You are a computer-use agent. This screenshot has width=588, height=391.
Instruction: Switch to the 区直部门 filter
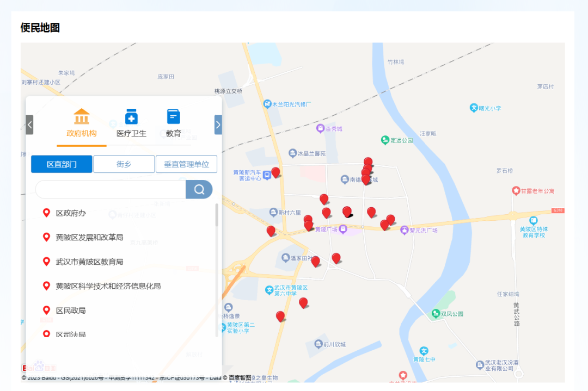(62, 164)
